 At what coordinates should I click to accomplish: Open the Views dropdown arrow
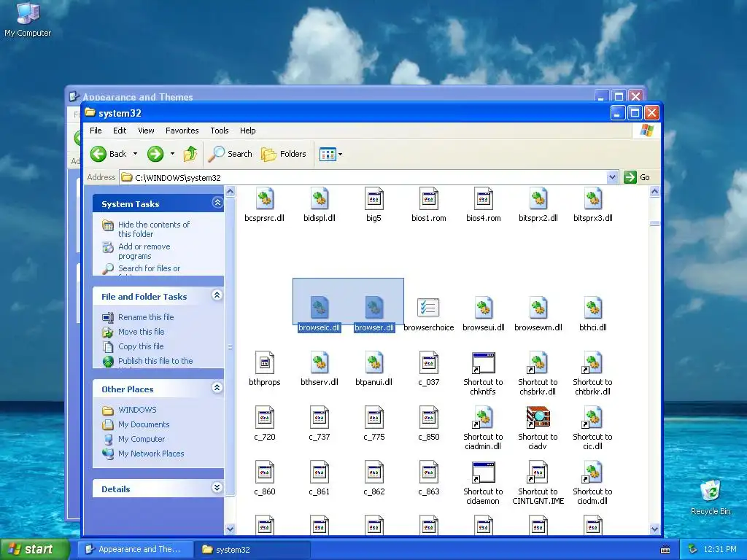pos(340,155)
